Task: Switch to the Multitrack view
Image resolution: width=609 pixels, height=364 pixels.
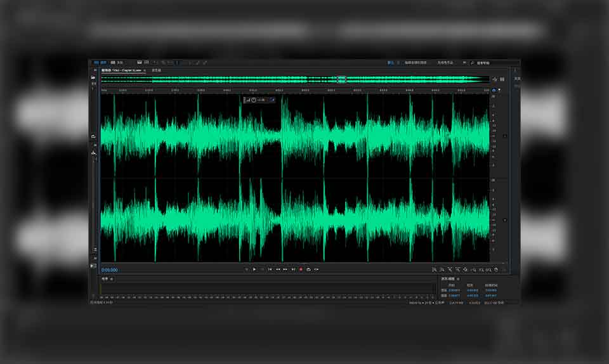Action: (x=117, y=63)
